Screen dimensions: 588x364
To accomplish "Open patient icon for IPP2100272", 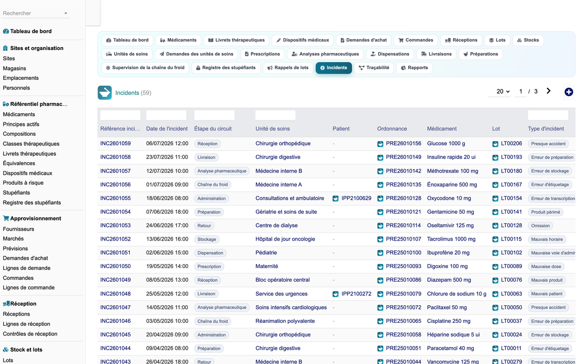I will [x=336, y=294].
